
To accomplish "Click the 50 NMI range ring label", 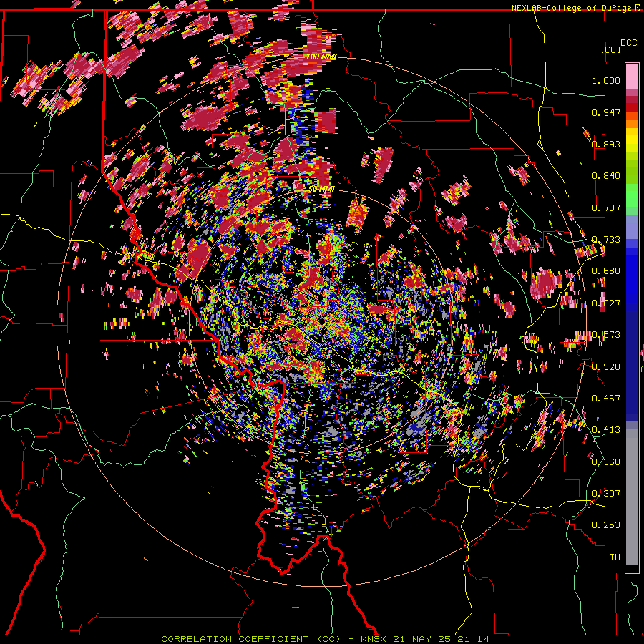I will pos(321,189).
